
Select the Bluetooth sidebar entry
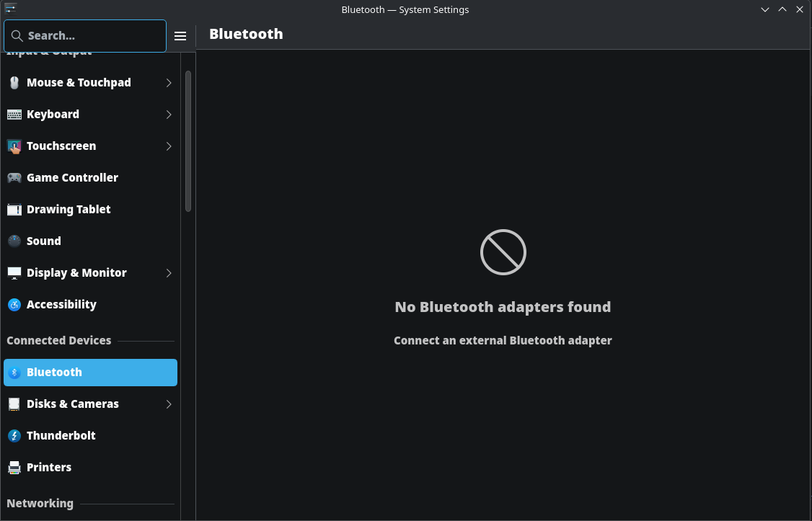point(90,373)
